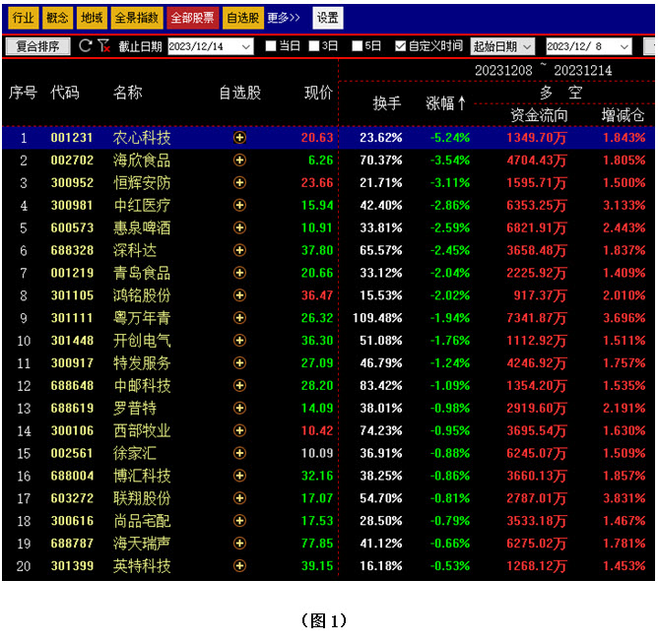Open the 2023/12/8 start date picker
Image resolution: width=658 pixels, height=644 pixels.
click(624, 46)
